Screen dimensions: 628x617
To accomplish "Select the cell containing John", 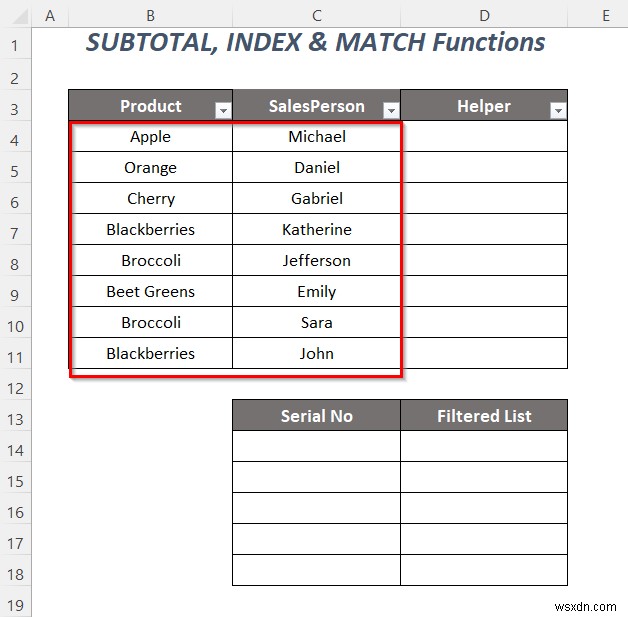I will point(316,354).
